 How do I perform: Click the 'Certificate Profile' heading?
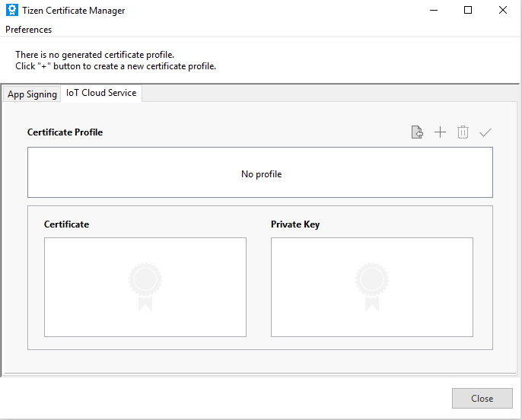pos(65,132)
